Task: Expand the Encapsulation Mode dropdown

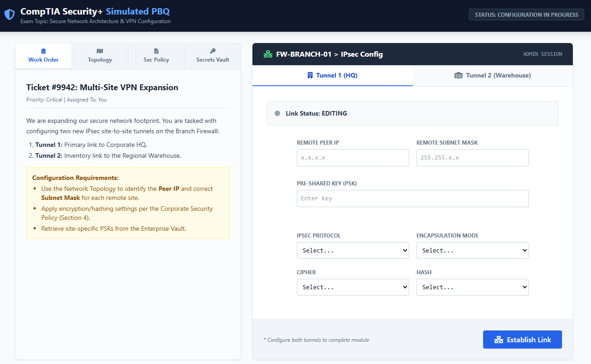Action: pyautogui.click(x=472, y=250)
